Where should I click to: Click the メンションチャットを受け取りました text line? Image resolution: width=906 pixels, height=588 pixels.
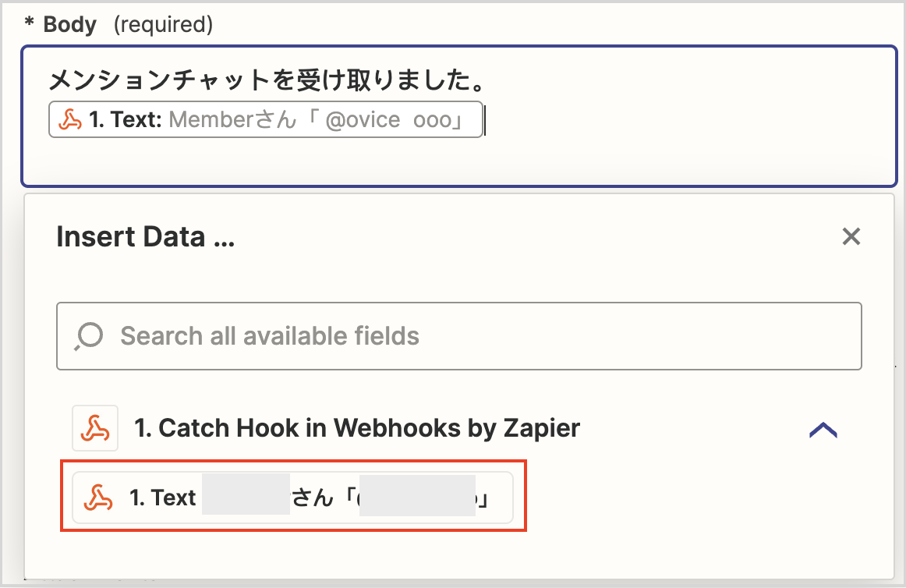(264, 80)
